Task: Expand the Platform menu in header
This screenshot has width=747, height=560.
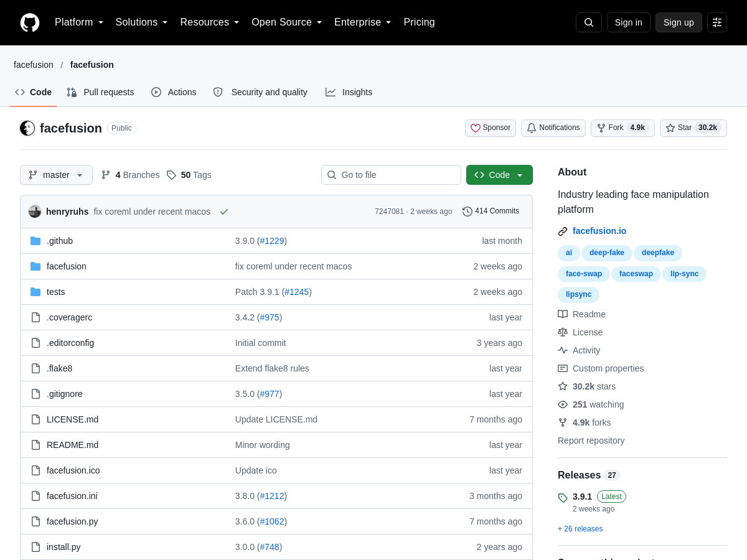Action: (x=79, y=22)
